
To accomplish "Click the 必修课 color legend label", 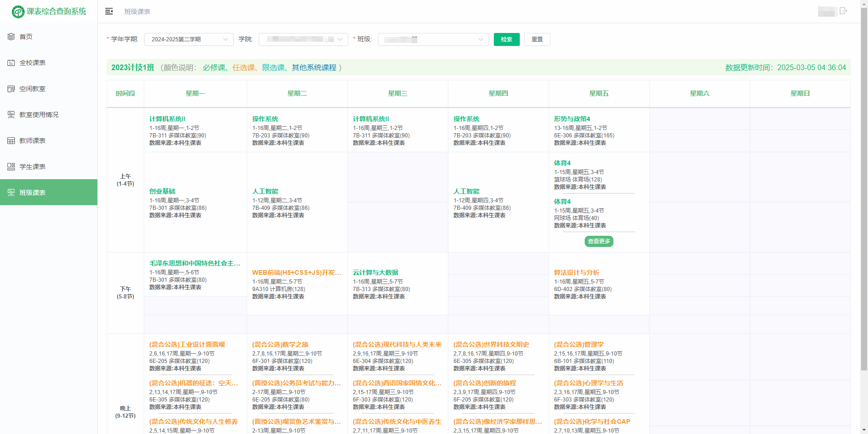I will click(x=214, y=68).
